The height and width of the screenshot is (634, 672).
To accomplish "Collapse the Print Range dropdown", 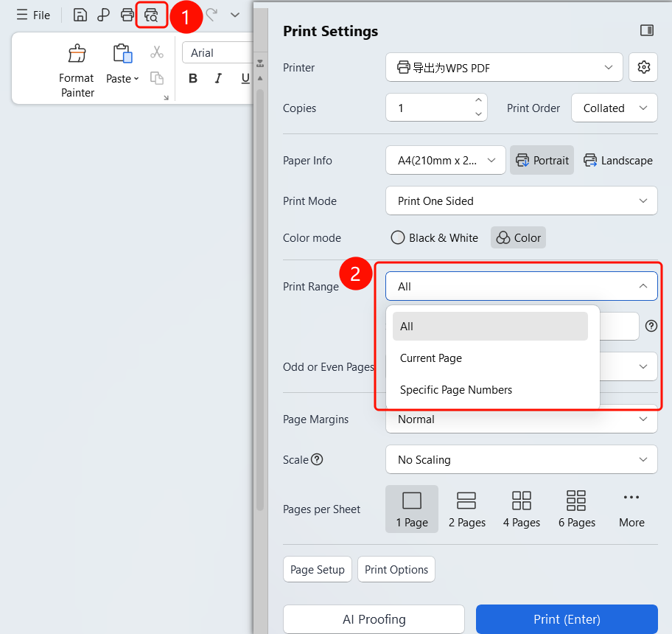I will (522, 286).
